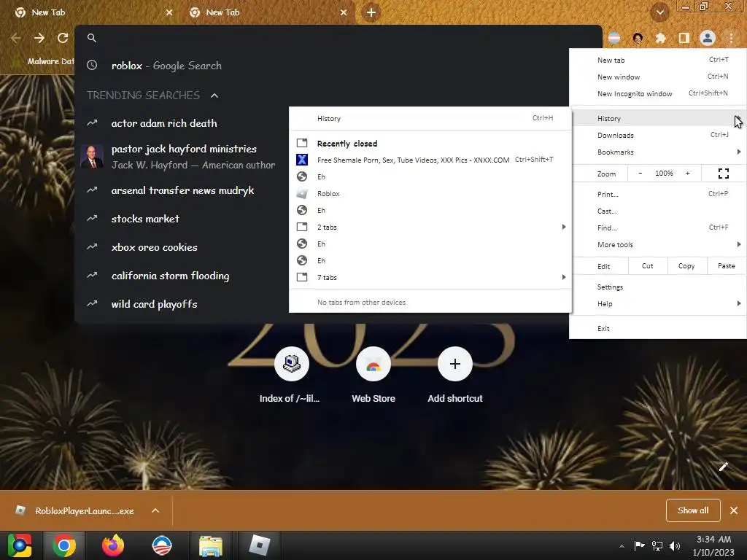Screen dimensions: 747x560
Task: Expand the 2 tabs submenu arrow
Action: pyautogui.click(x=564, y=227)
